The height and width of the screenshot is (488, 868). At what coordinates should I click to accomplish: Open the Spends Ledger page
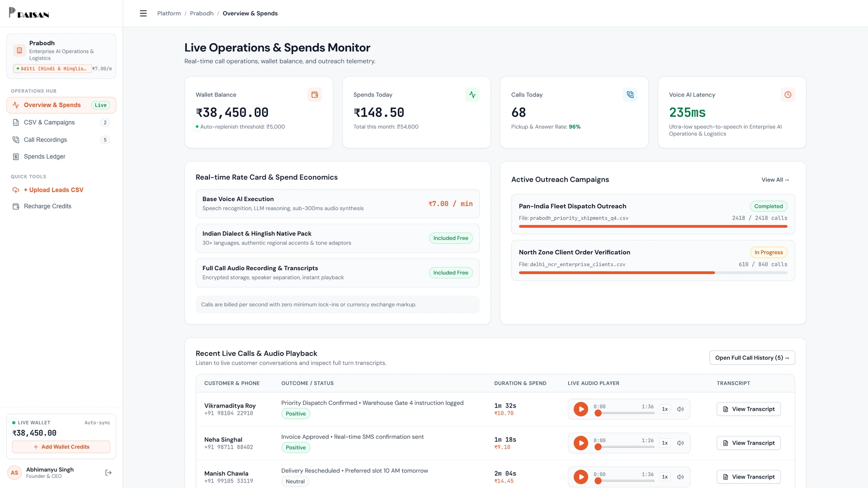click(x=61, y=157)
